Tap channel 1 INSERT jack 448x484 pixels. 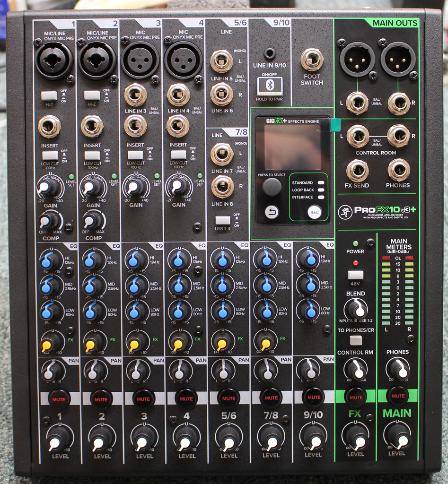(49, 126)
